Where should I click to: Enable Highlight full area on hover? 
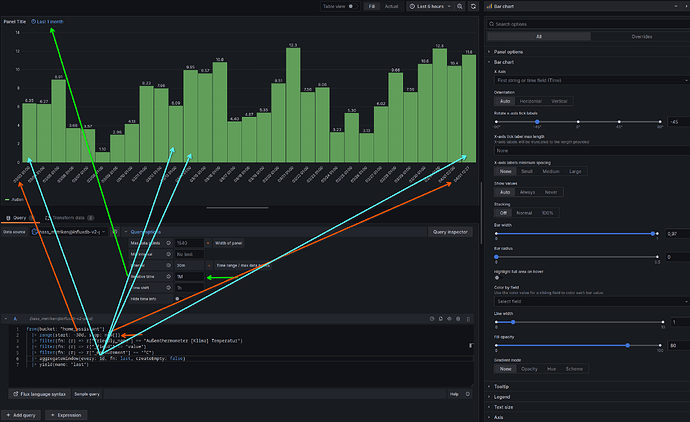click(x=501, y=280)
